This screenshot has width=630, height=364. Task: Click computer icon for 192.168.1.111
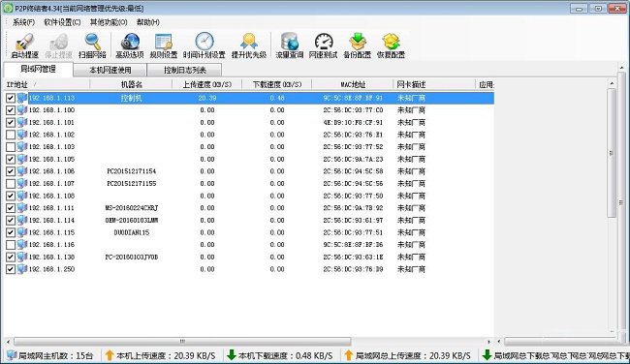click(x=22, y=208)
